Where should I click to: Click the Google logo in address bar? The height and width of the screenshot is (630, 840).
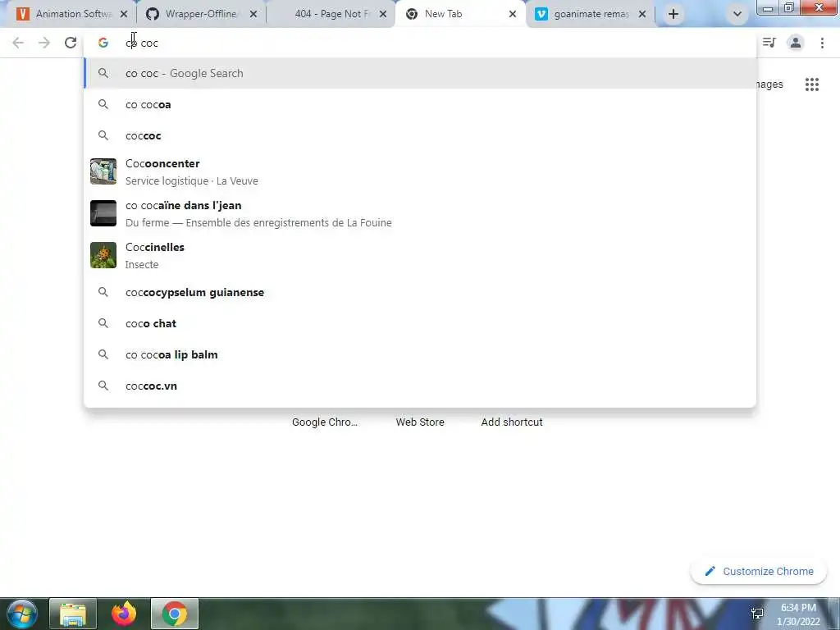pos(103,43)
